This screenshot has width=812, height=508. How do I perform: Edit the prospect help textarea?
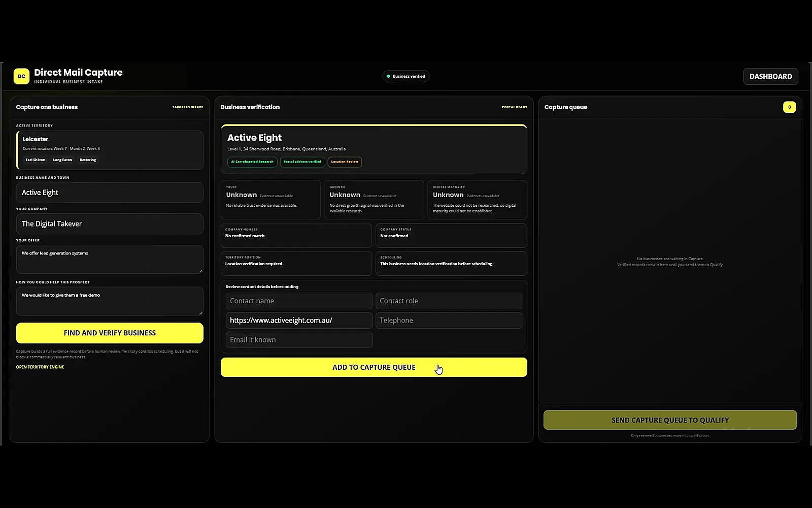[x=110, y=301]
